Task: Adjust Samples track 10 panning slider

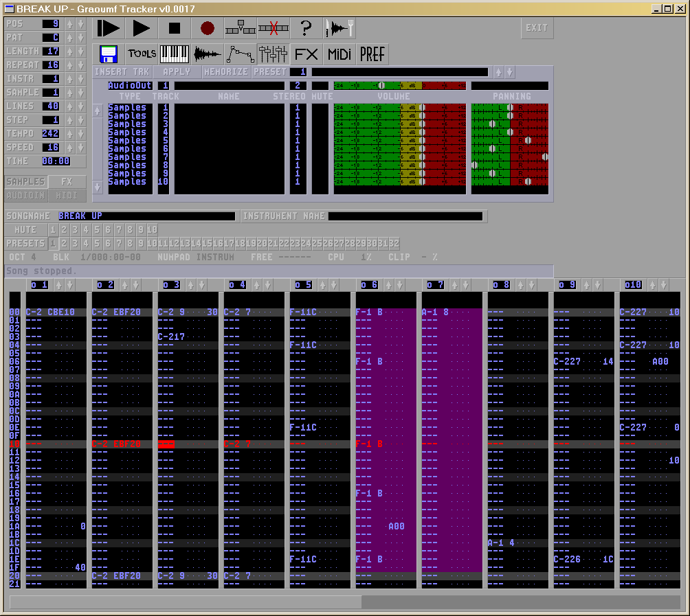Action: [x=509, y=181]
